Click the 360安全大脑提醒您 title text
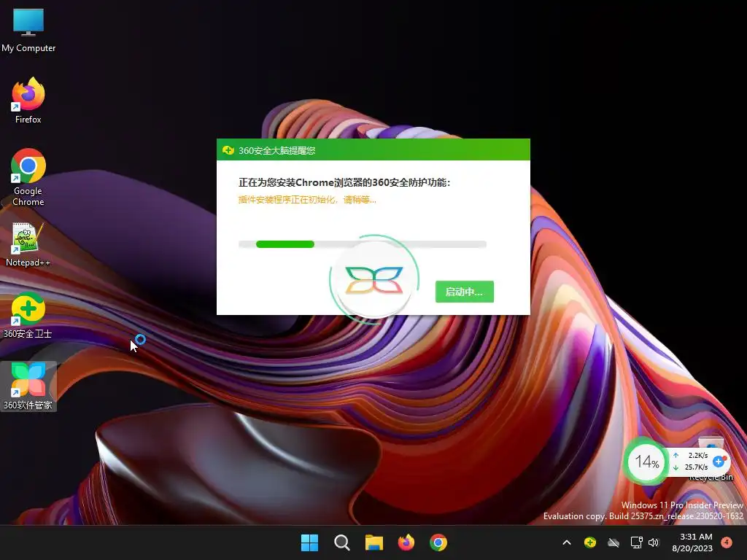 pyautogui.click(x=276, y=150)
